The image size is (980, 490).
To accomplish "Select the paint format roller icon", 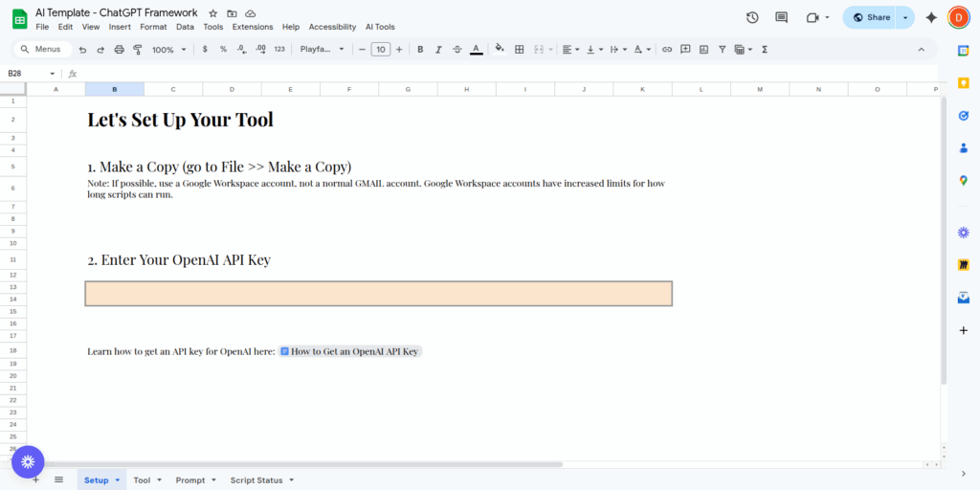I will 138,50.
